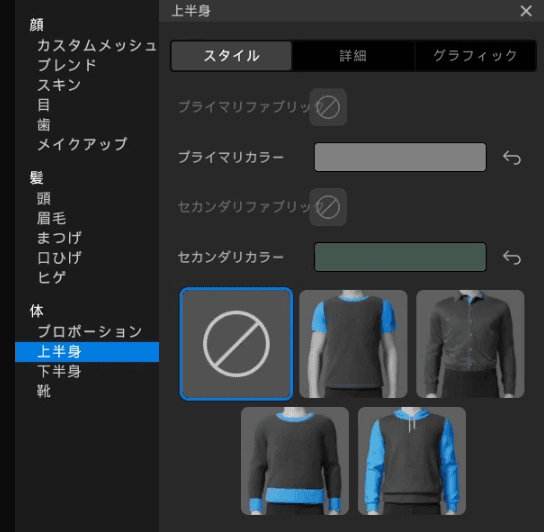The width and height of the screenshot is (544, 532).
Task: Click the プライマリファブリック none icon
Action: click(x=328, y=107)
